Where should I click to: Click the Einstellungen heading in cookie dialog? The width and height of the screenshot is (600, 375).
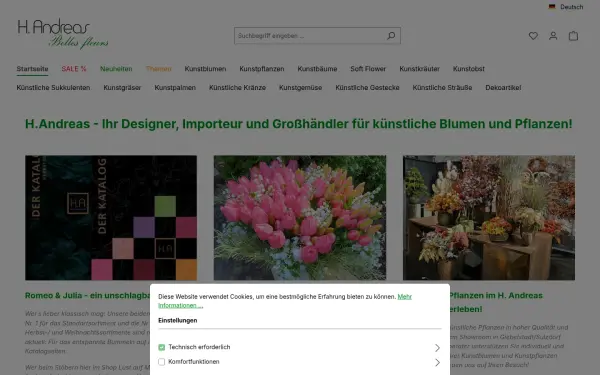tap(178, 320)
